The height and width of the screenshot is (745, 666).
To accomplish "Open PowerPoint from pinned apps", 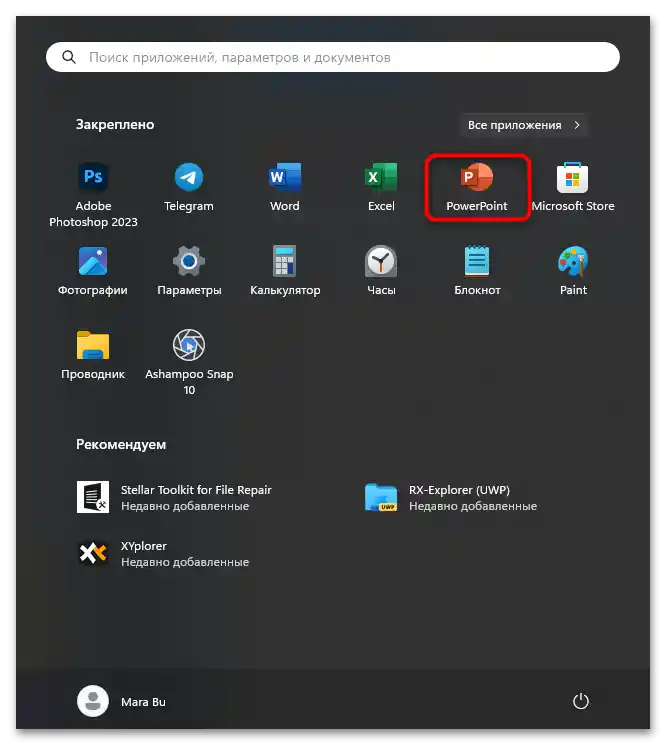I will [477, 186].
